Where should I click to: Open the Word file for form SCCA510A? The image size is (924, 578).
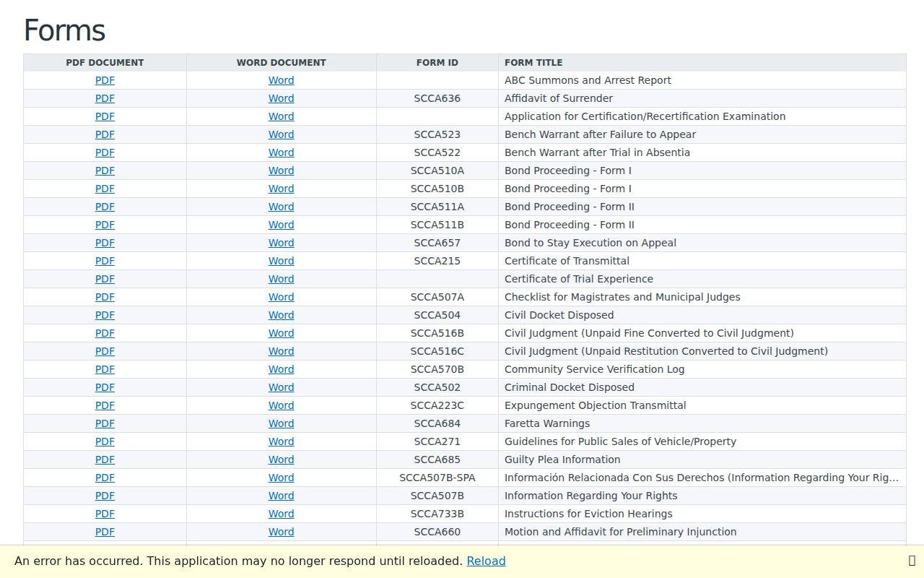[x=281, y=171]
